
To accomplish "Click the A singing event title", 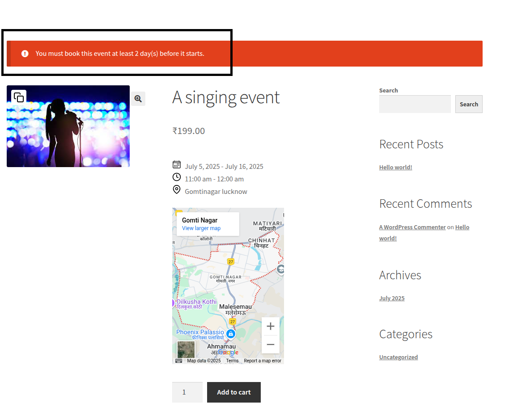I will point(226,97).
